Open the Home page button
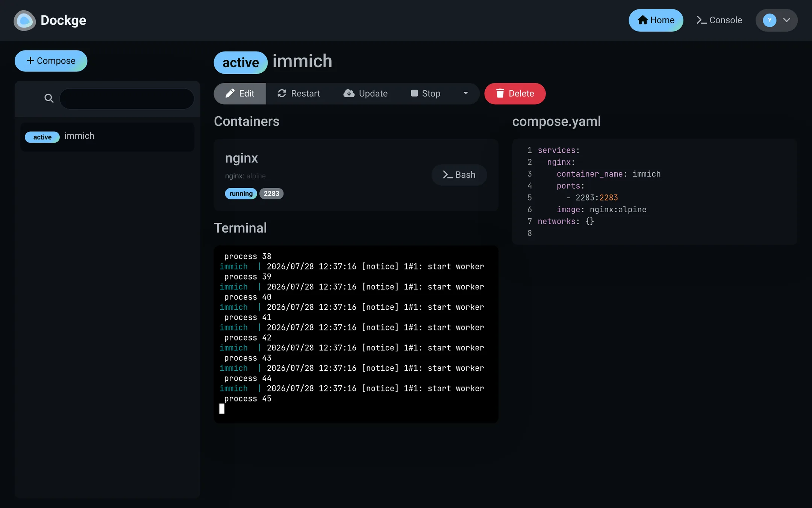Image resolution: width=812 pixels, height=508 pixels. tap(656, 20)
